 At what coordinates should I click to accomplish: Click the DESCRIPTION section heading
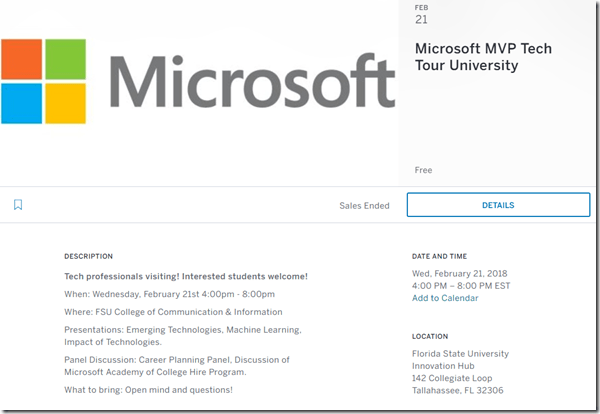89,256
